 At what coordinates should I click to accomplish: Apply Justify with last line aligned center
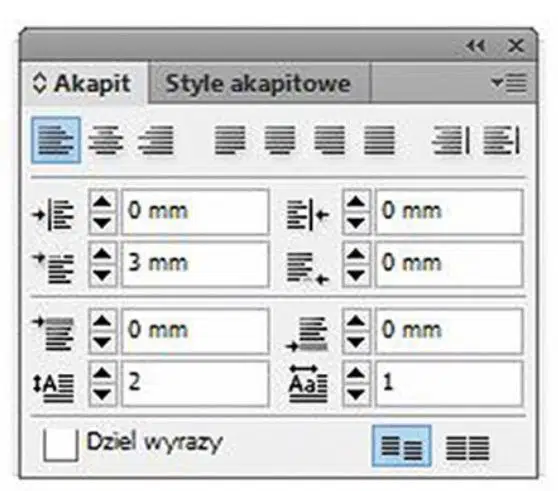280,140
